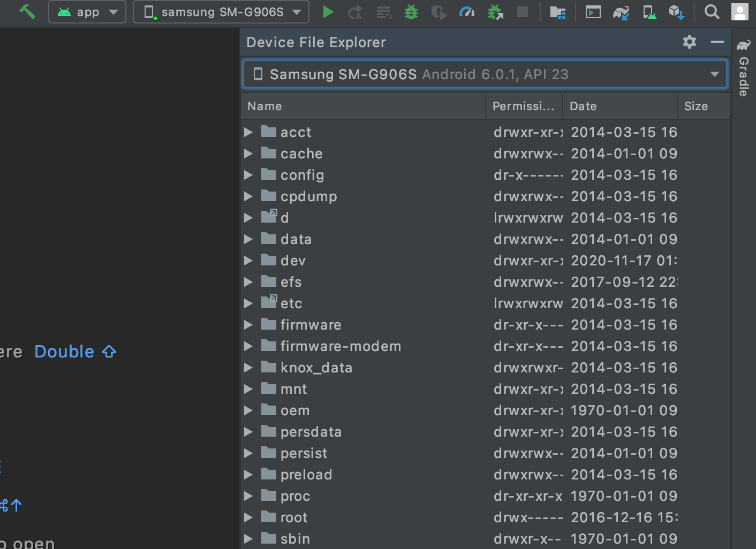The width and height of the screenshot is (756, 549).
Task: Expand the data folder
Action: (248, 239)
